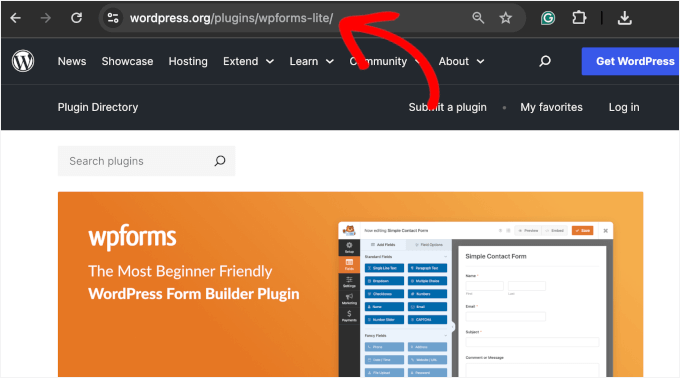Click 'The Most Beginner Friendly' banner text
The height and width of the screenshot is (378, 680).
tap(180, 271)
